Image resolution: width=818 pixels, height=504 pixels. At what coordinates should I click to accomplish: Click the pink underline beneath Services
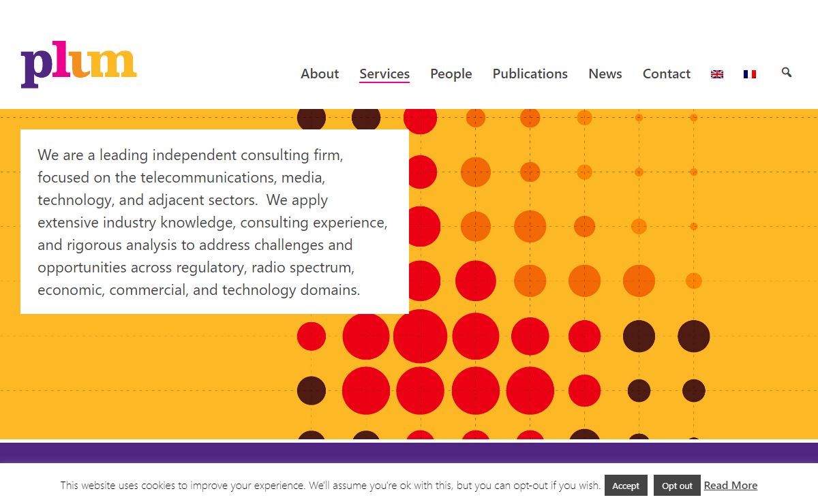click(x=384, y=82)
